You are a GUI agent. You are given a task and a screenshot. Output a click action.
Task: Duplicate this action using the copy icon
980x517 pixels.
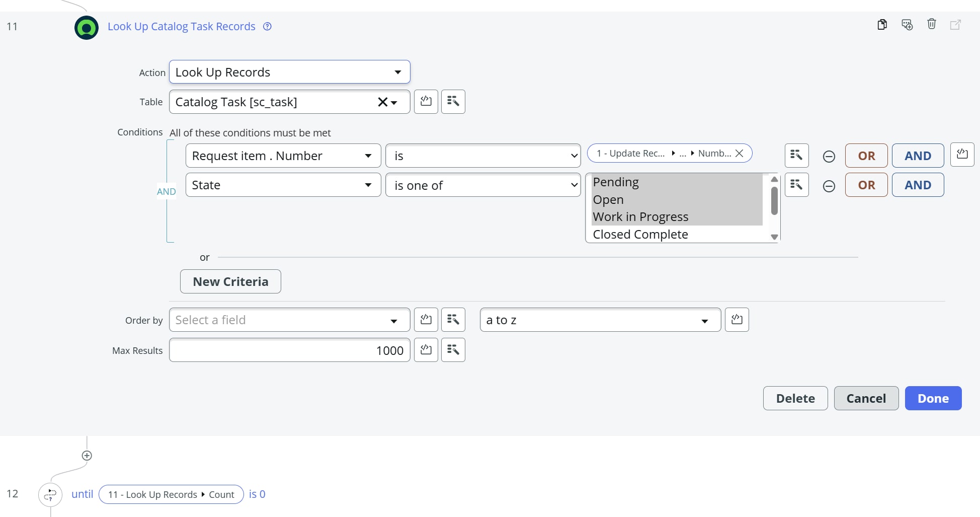pyautogui.click(x=882, y=24)
